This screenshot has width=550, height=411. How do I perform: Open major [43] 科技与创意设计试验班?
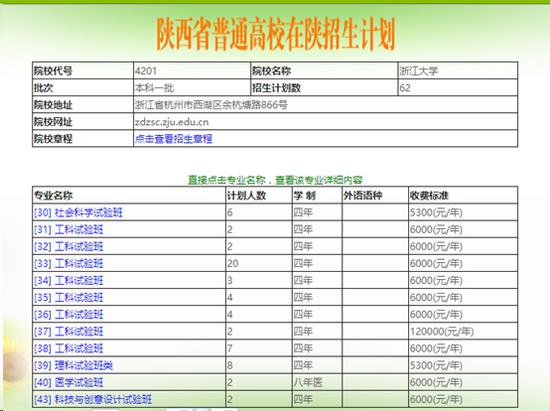(93, 399)
